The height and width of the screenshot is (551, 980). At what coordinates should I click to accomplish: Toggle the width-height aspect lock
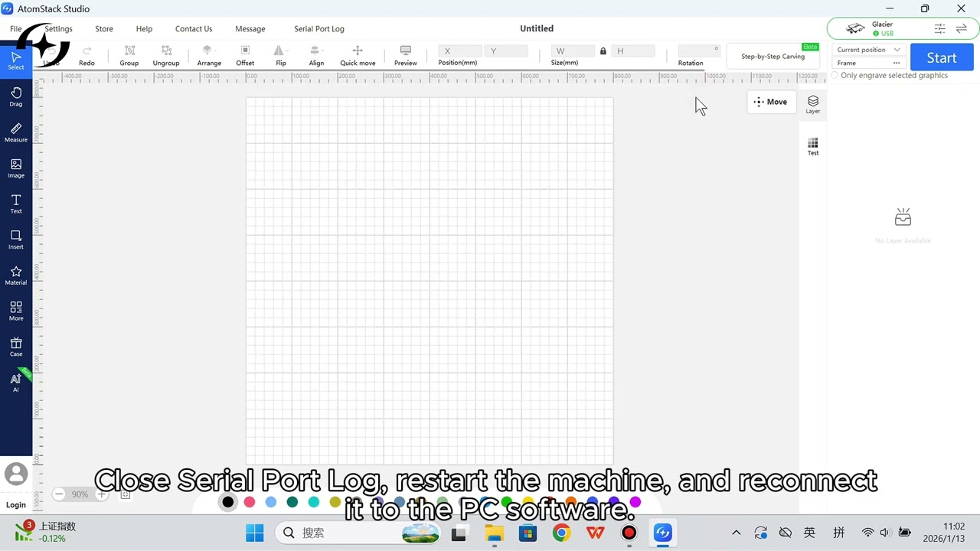coord(603,51)
